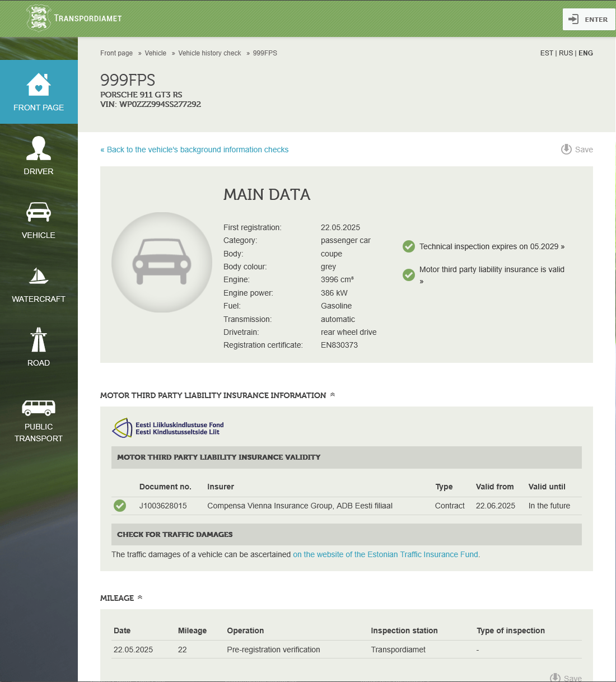
Task: Click the Contract type cell
Action: click(x=450, y=506)
